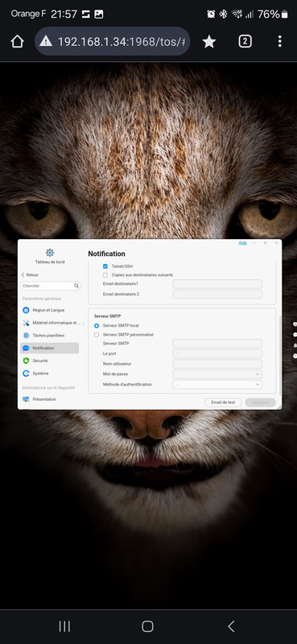Click the Notification panel vertical scrollbar
The image size is (297, 644).
click(280, 355)
